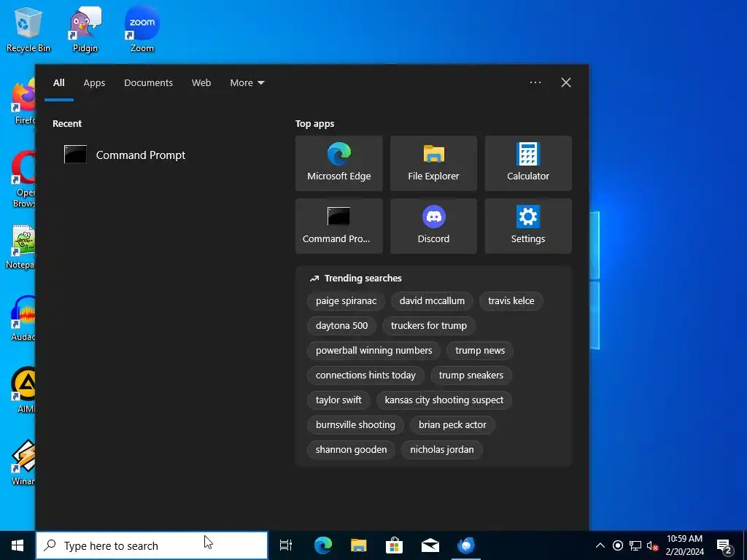Open the notification center icon
This screenshot has width=747, height=560.
(x=724, y=545)
